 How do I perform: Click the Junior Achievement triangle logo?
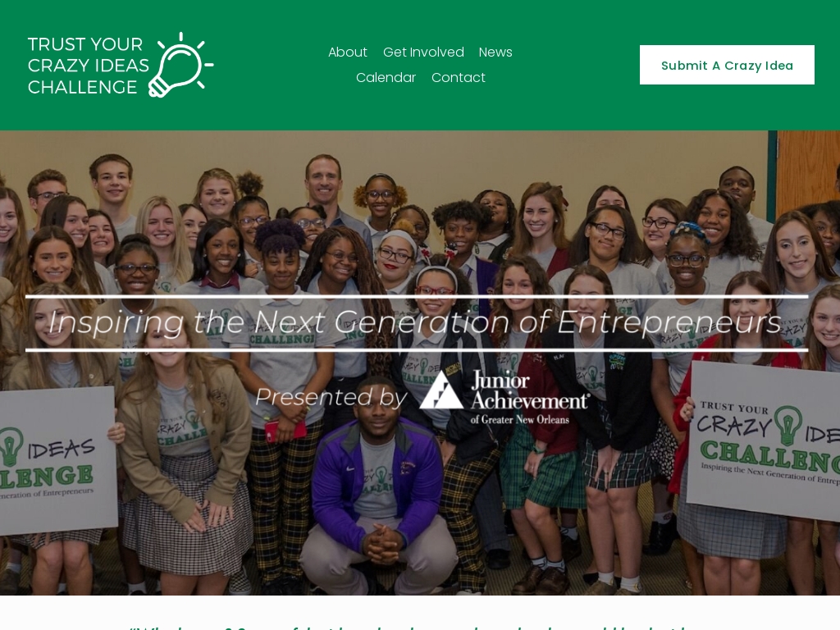pos(441,390)
